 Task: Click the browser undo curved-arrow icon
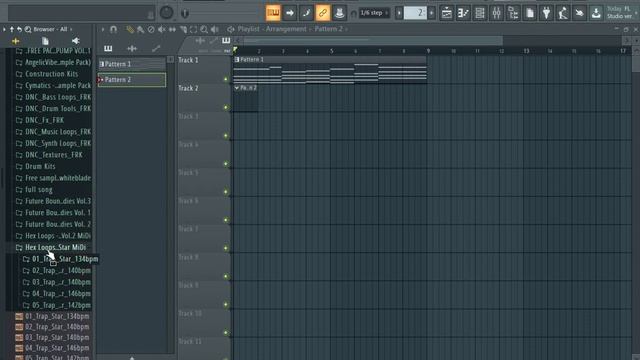19,29
